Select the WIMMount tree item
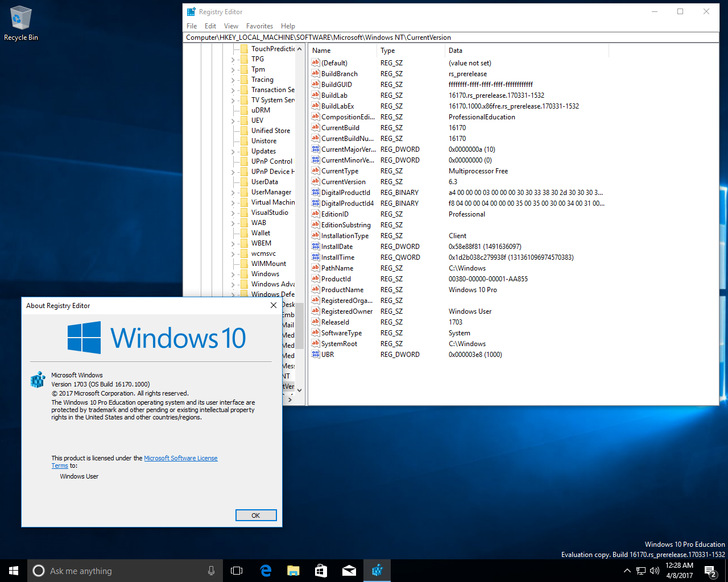This screenshot has width=728, height=582. click(268, 264)
